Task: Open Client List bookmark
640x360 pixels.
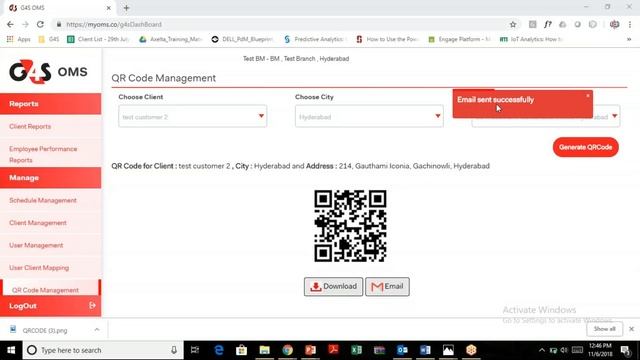Action: coord(98,39)
